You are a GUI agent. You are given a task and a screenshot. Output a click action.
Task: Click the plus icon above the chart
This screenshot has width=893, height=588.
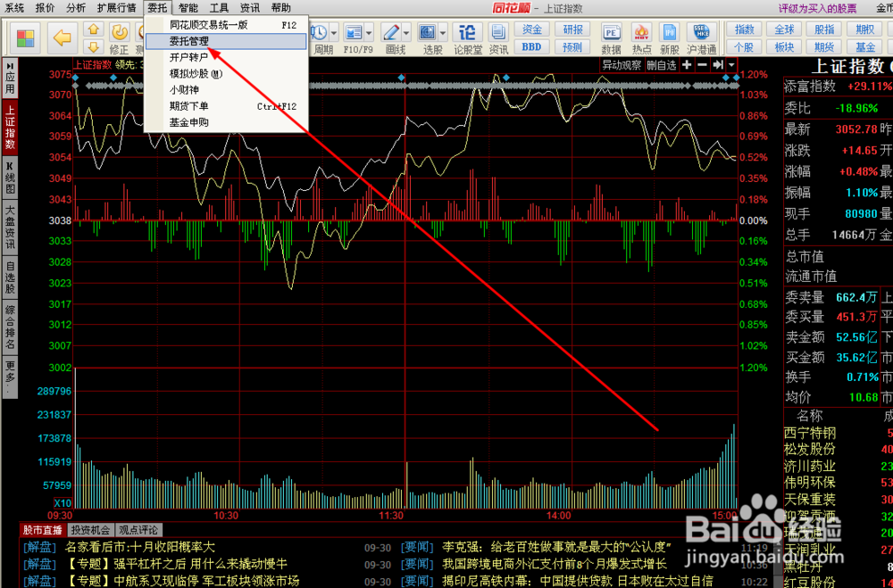click(x=687, y=65)
